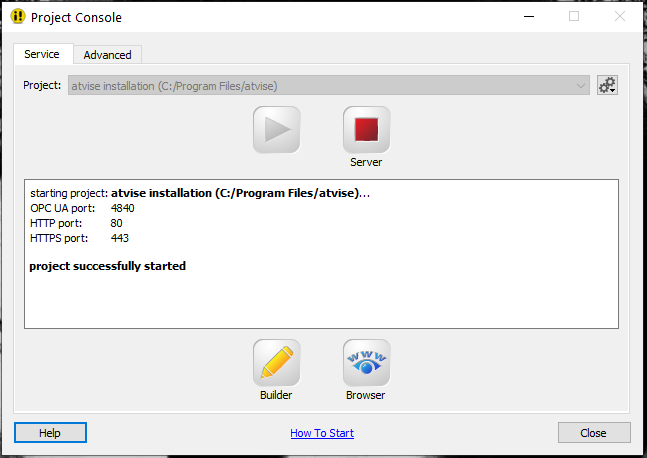This screenshot has height=458, width=647.
Task: Click the 'Server' label under the stop button
Action: (366, 162)
